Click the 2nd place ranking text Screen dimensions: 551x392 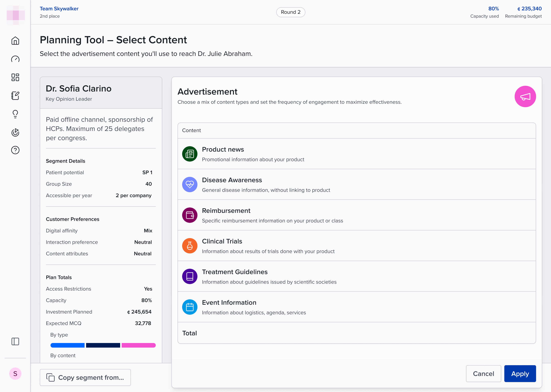(x=50, y=16)
